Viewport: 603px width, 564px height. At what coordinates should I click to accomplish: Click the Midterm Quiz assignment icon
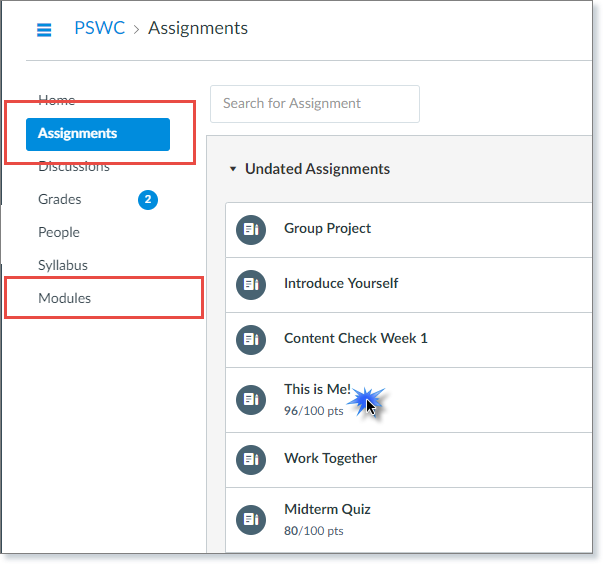250,519
